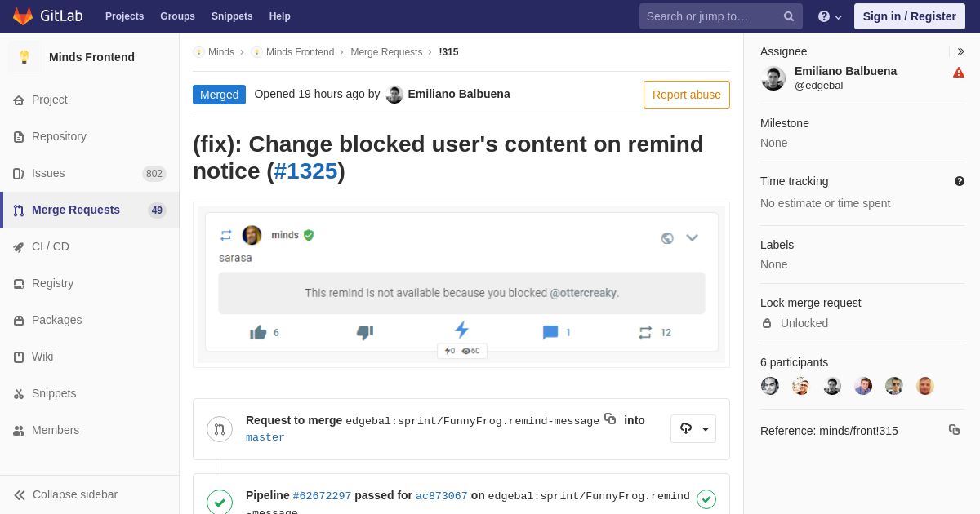Click assignee name Emiliano Balbuena in sidebar

coord(845,71)
